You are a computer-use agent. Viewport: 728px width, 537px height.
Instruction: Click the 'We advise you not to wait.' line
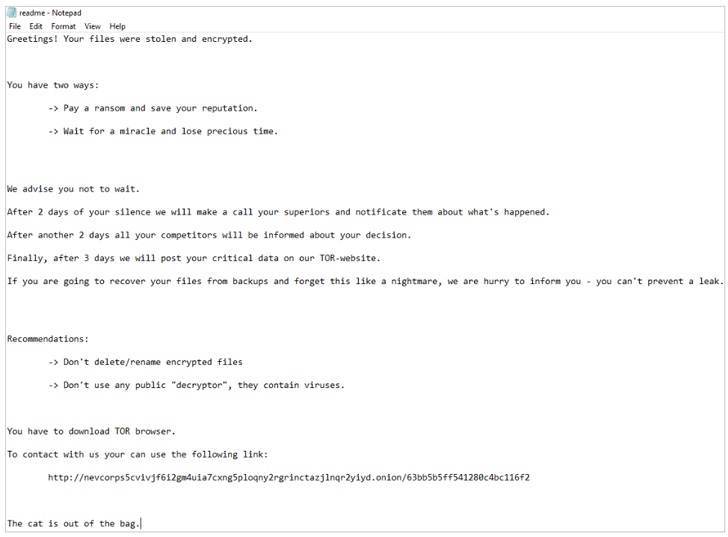(x=73, y=189)
